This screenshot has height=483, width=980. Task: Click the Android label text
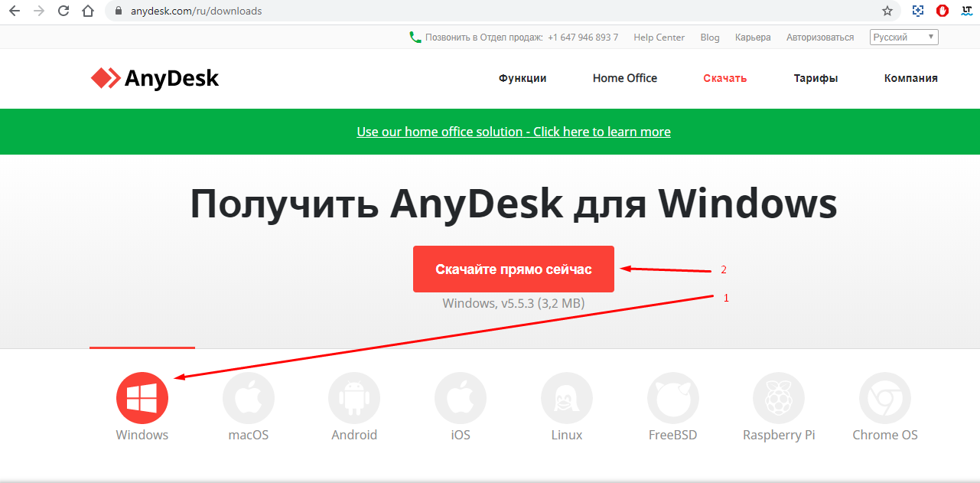[x=354, y=435]
